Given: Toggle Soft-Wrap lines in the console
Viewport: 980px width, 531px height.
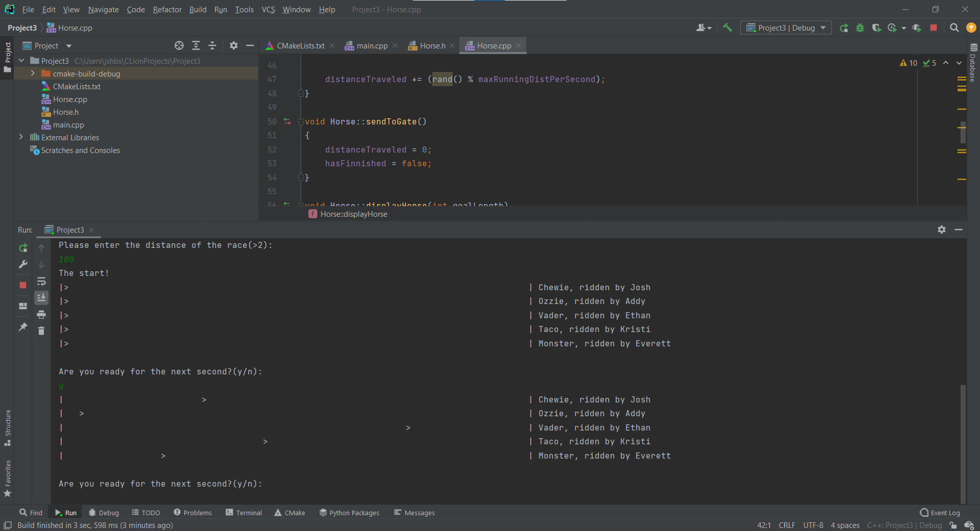Looking at the screenshot, I should point(41,281).
